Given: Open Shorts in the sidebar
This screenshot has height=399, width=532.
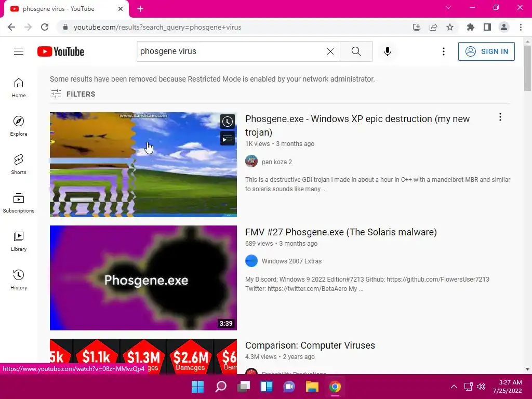Looking at the screenshot, I should [19, 165].
